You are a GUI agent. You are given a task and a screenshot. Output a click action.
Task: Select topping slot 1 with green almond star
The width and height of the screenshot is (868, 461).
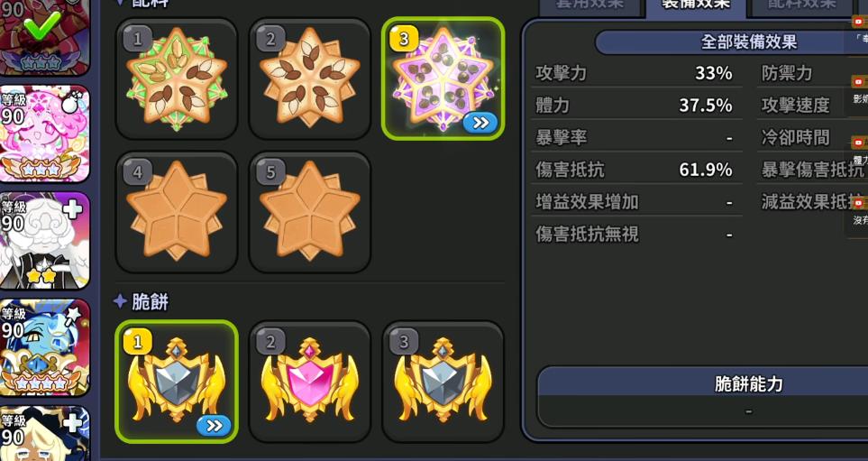point(177,79)
